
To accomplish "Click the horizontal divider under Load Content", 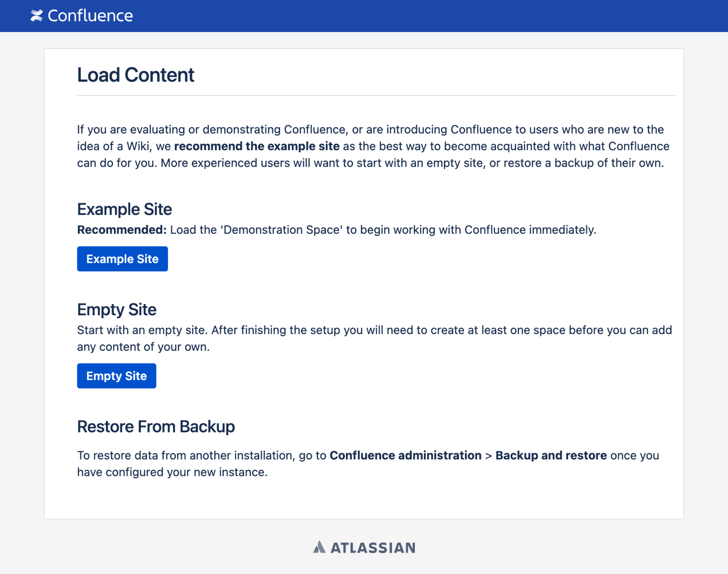I will (376, 96).
